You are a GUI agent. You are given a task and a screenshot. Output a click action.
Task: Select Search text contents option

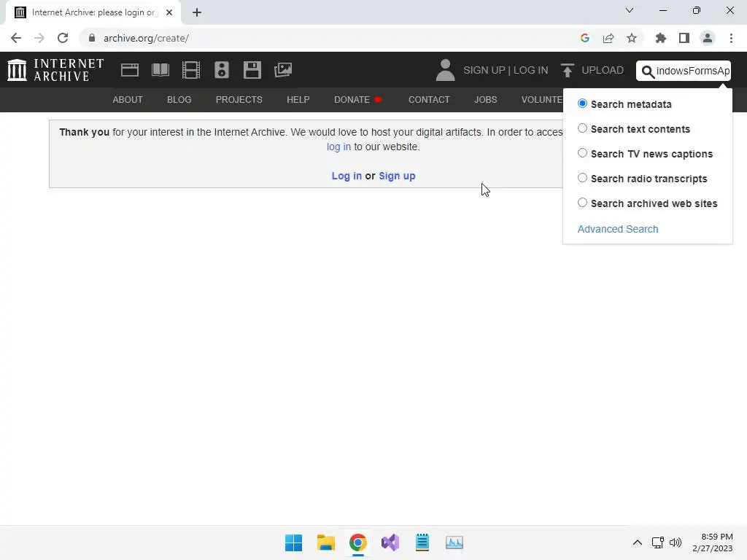582,128
